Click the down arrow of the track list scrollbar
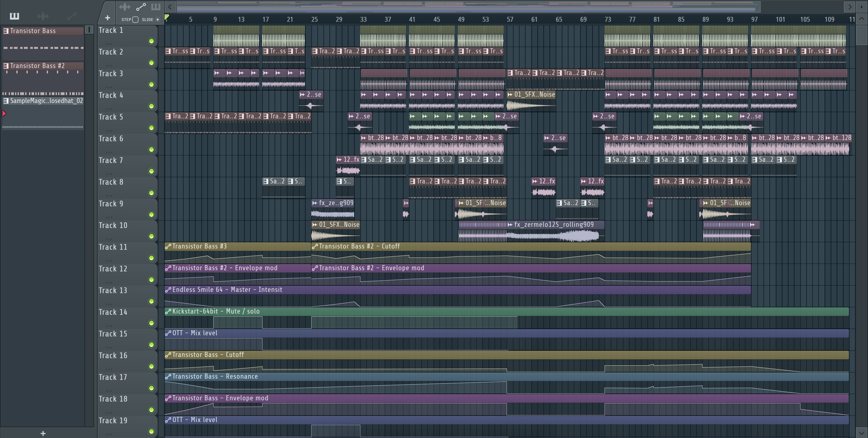 tap(862, 433)
